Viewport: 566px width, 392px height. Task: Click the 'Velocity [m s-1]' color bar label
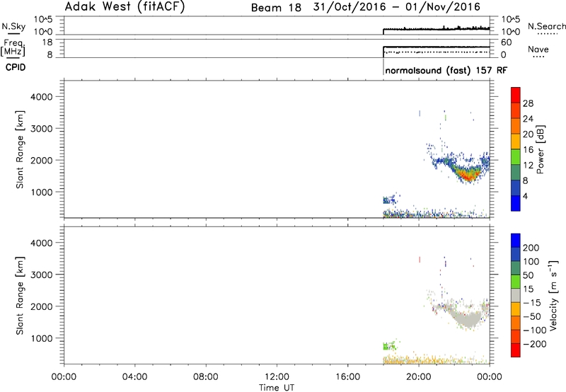tap(553, 295)
